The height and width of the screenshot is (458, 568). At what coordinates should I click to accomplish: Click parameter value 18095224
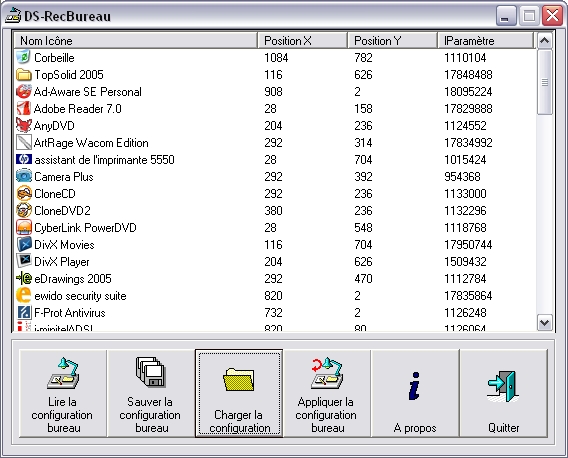point(468,92)
